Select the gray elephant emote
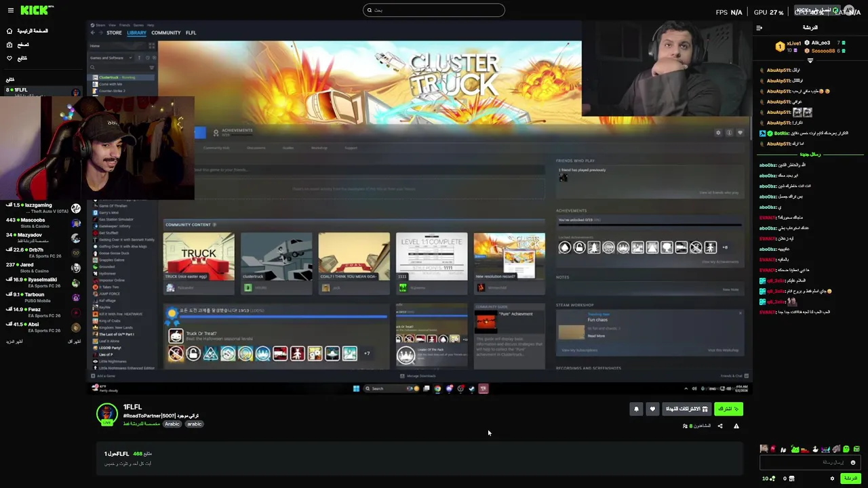868x488 pixels. point(836,449)
